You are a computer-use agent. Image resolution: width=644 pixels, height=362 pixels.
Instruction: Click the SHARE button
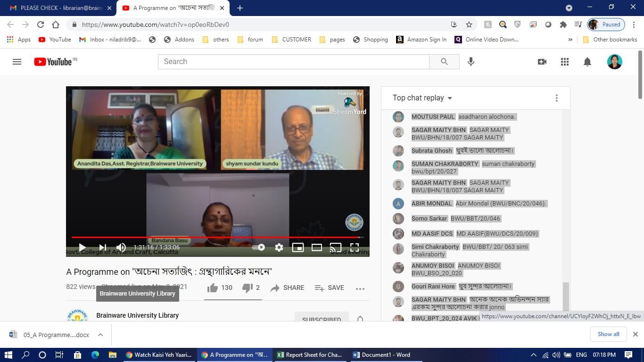coord(287,288)
